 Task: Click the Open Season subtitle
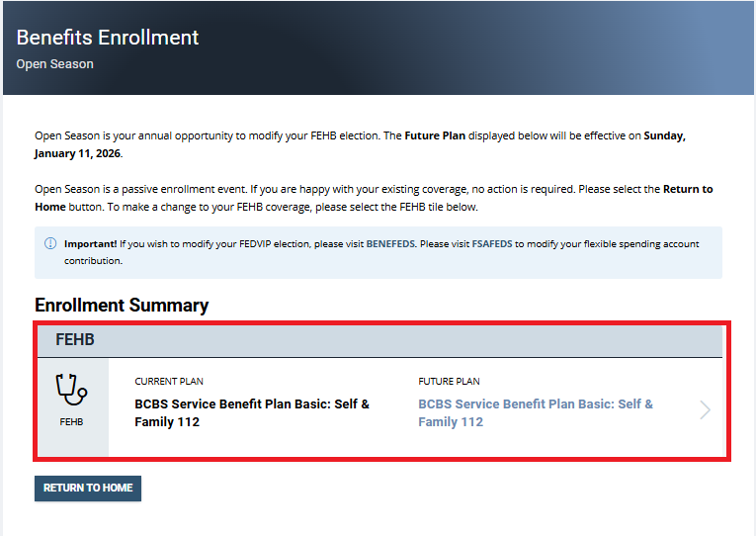tap(55, 64)
